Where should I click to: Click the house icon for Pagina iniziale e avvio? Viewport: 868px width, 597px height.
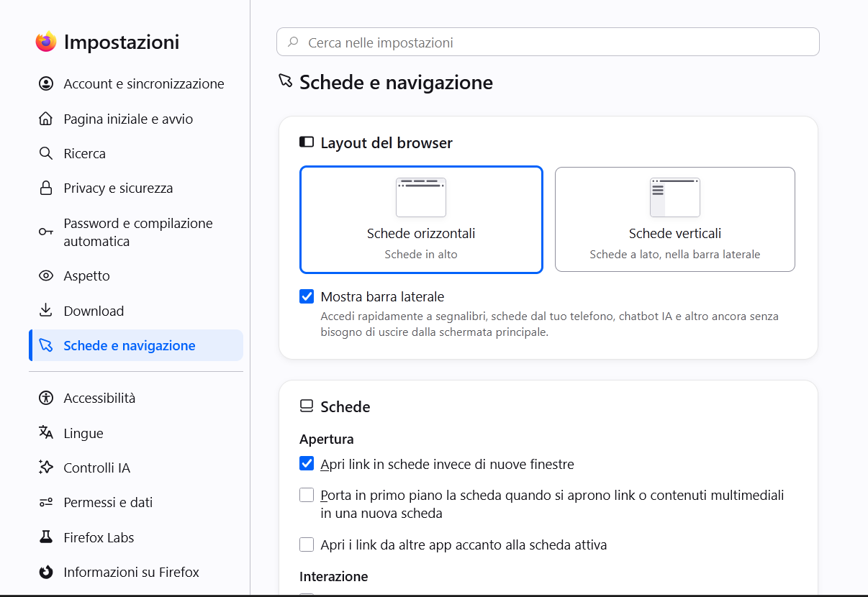click(46, 119)
